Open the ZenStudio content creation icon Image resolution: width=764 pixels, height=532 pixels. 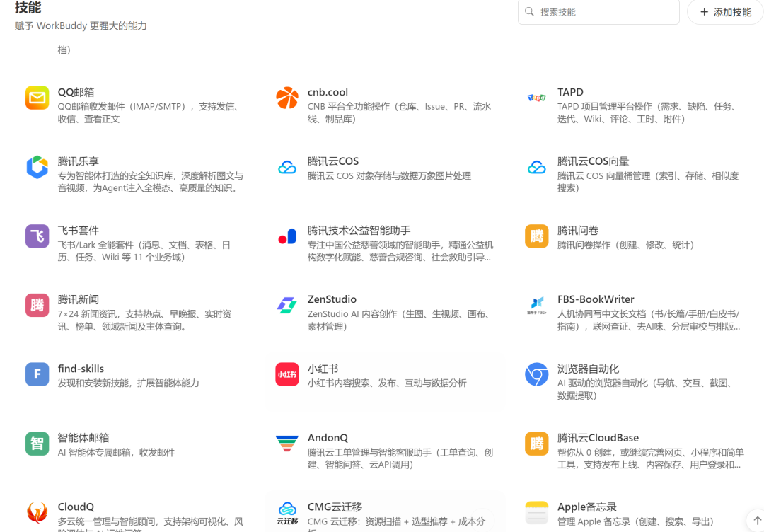coord(287,306)
